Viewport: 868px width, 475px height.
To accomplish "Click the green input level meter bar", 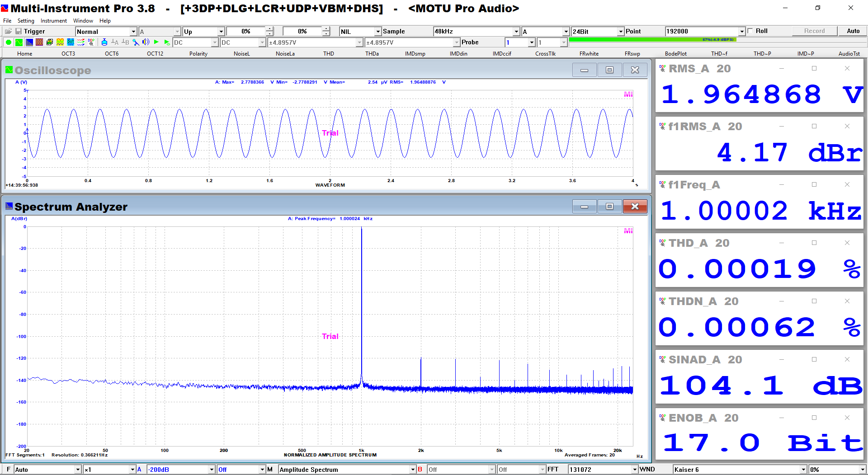I will (652, 40).
